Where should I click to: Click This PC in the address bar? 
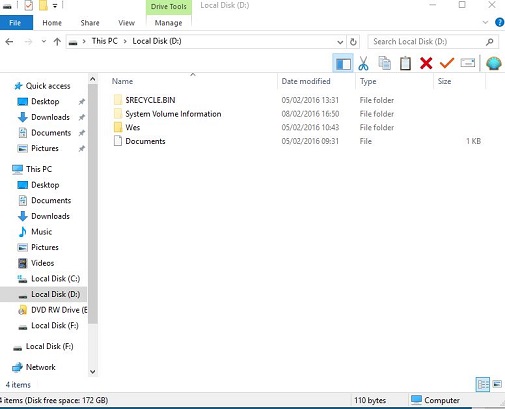coord(105,41)
